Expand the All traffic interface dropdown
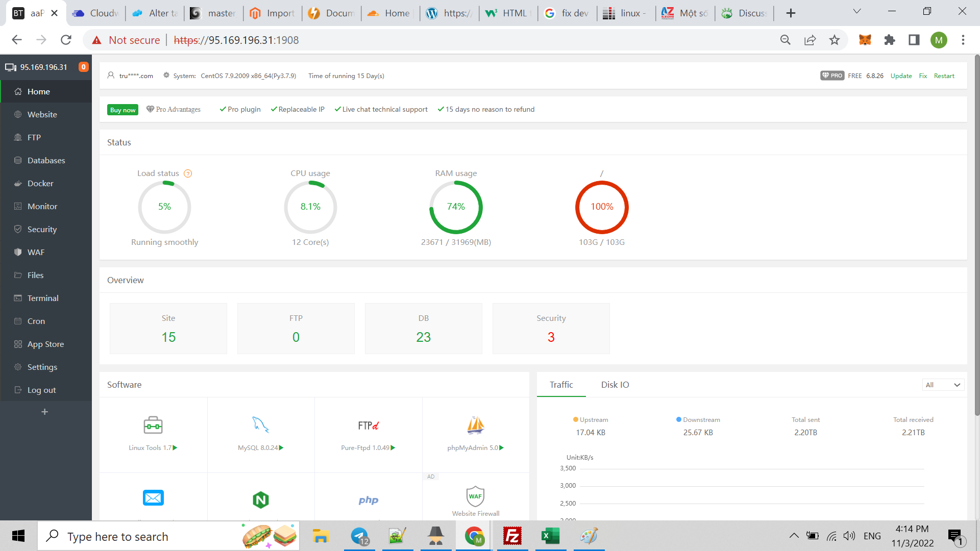The width and height of the screenshot is (980, 551). pyautogui.click(x=943, y=385)
